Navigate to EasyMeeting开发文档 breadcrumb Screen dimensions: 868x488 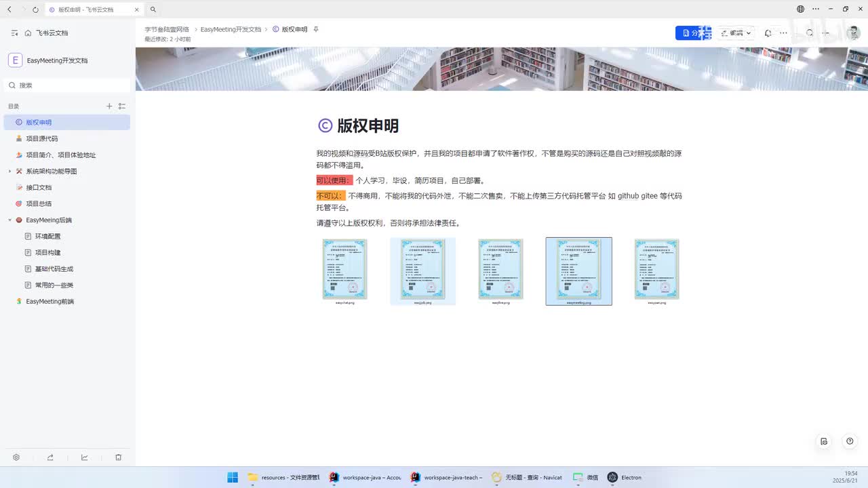231,30
